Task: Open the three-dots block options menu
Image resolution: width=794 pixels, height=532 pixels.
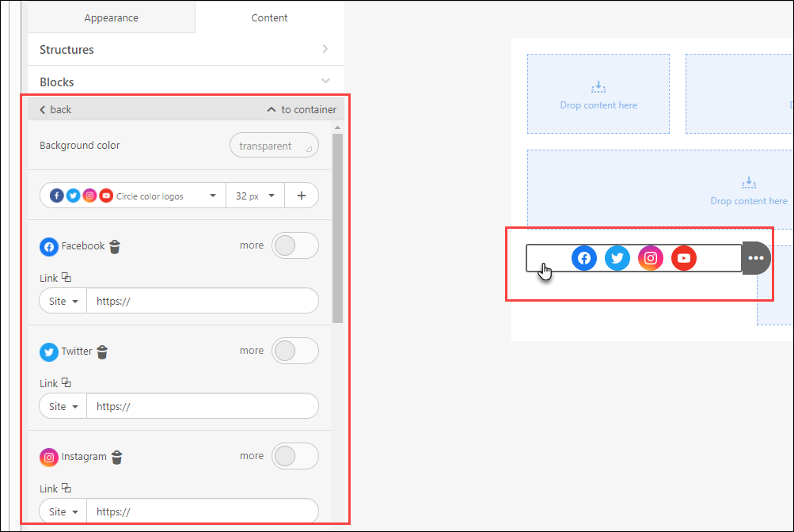Action: (756, 258)
